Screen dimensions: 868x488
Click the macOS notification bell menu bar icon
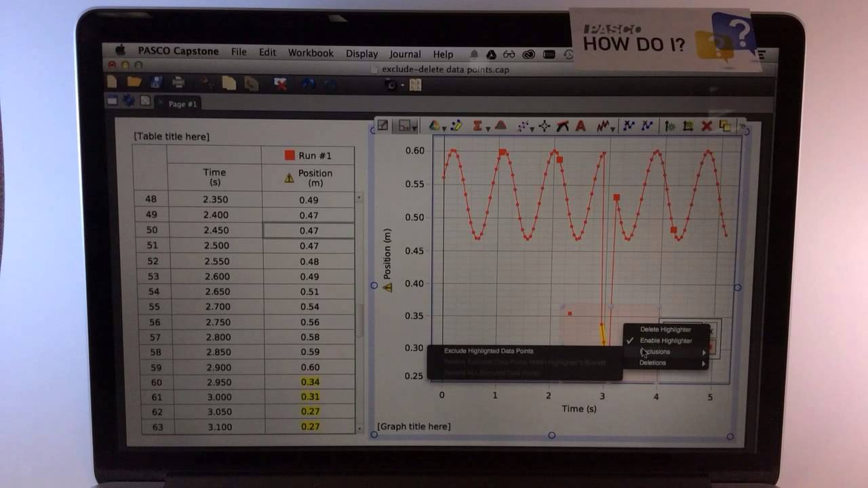pyautogui.click(x=474, y=54)
